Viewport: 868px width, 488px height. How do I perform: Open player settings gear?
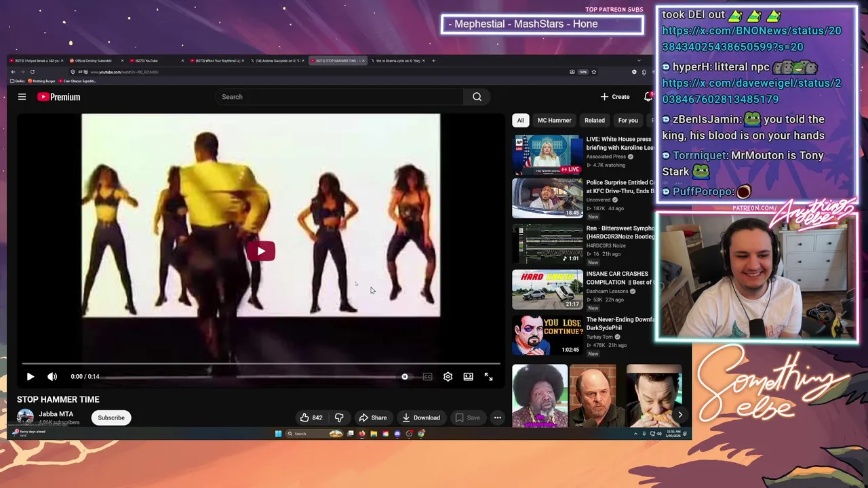point(448,376)
